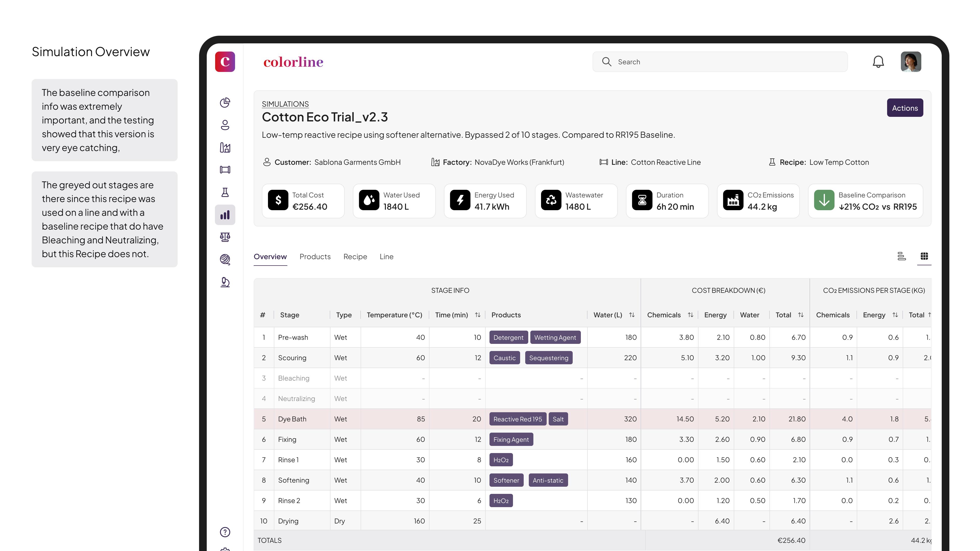The image size is (980, 551).
Task: Select the bar chart simulations sidebar icon
Action: coord(225,215)
